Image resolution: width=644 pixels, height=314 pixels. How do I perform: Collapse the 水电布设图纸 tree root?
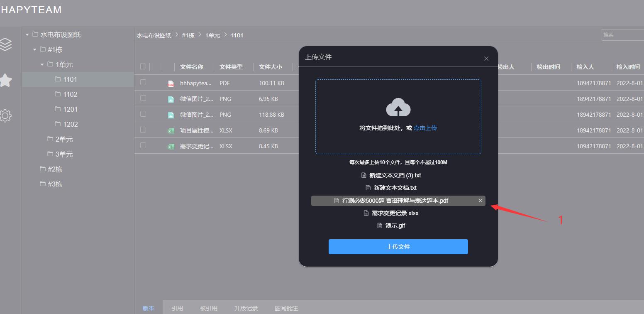click(27, 35)
